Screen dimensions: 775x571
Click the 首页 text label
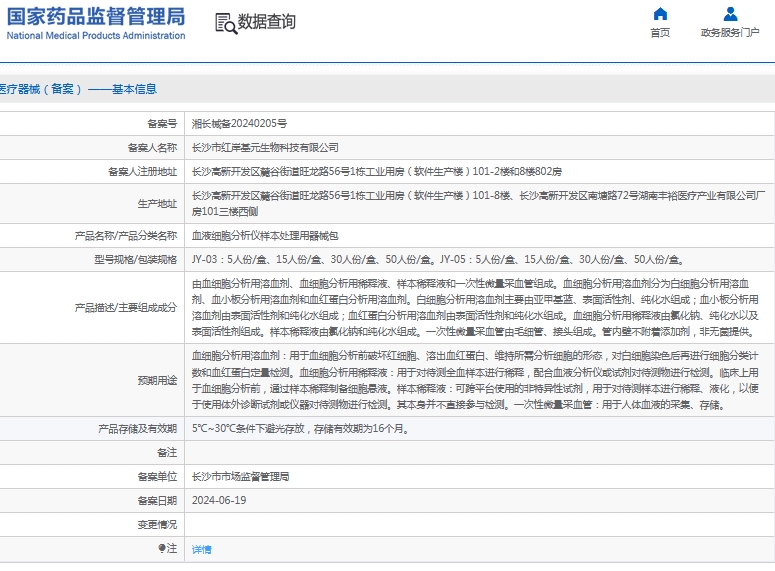click(660, 33)
